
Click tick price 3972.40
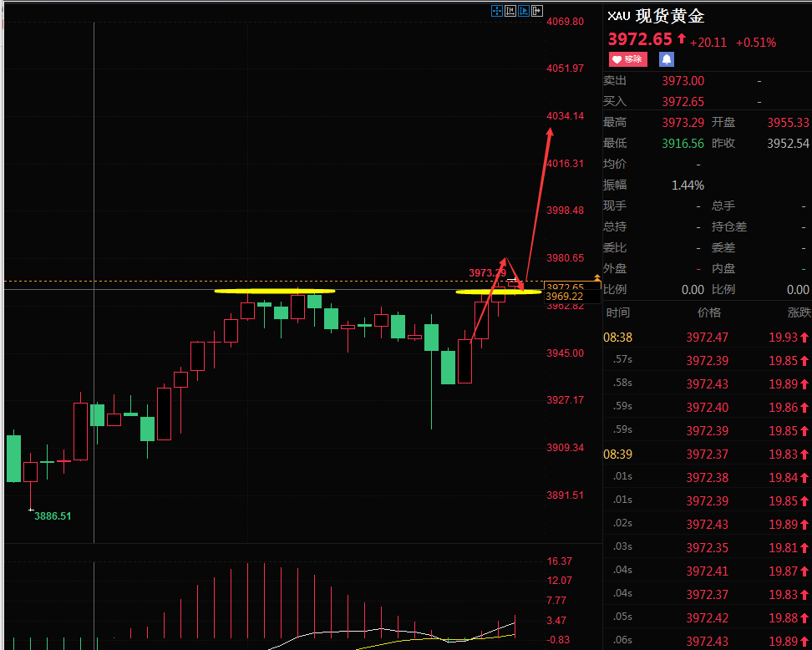pos(708,408)
